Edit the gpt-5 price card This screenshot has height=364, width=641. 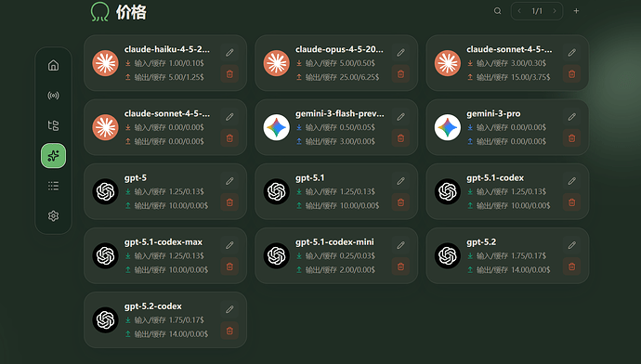coord(229,181)
